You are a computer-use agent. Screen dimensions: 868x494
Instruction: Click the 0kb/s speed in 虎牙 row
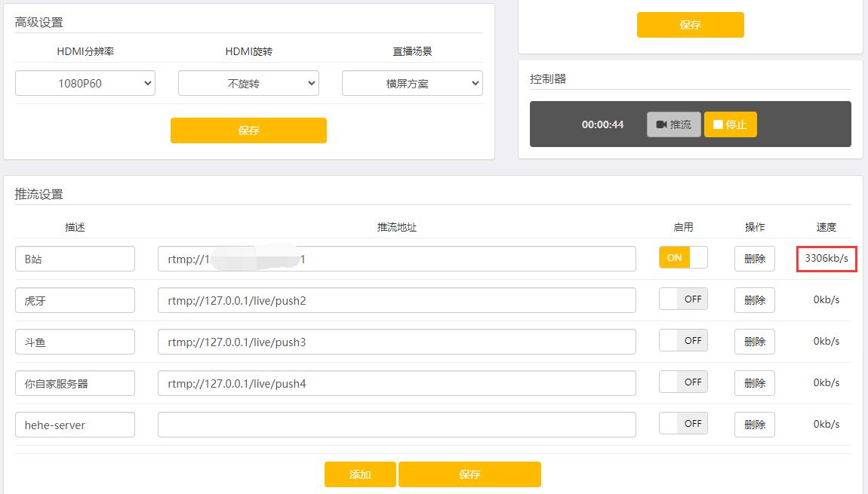point(826,300)
